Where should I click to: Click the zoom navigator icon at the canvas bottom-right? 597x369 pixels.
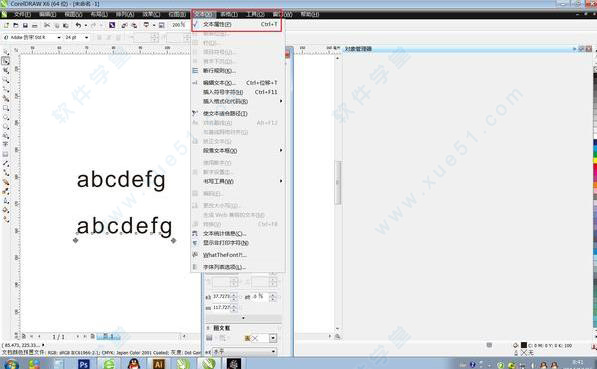(337, 336)
